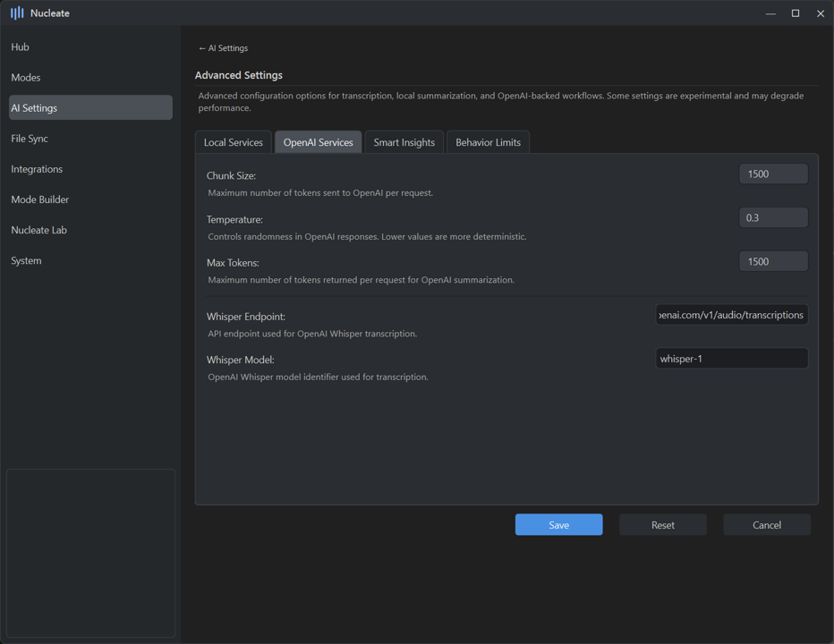Click into the Max Tokens field
Viewport: 834px width, 644px height.
point(773,261)
